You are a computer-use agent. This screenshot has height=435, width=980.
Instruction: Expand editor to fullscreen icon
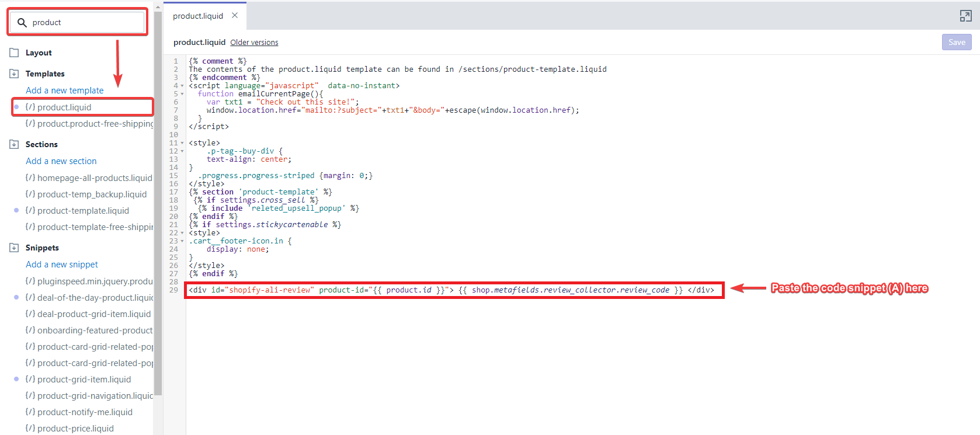pyautogui.click(x=965, y=16)
